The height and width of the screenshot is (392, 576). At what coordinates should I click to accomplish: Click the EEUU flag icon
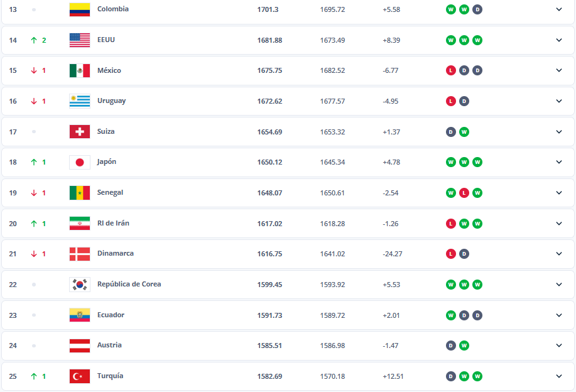pos(80,40)
